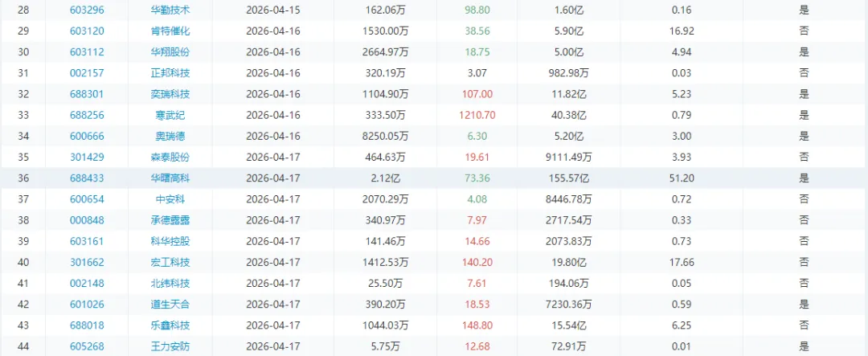Open stock code 688256 link
The image size is (868, 356).
point(87,115)
